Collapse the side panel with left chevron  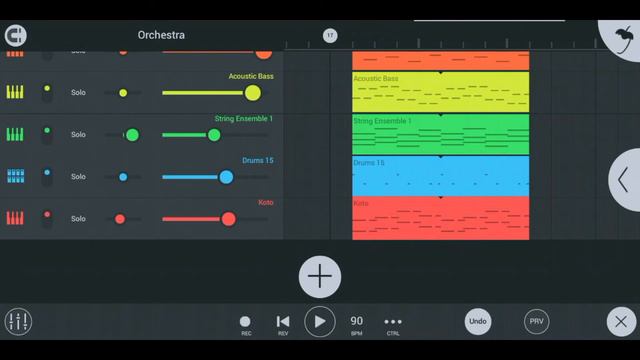(x=623, y=180)
